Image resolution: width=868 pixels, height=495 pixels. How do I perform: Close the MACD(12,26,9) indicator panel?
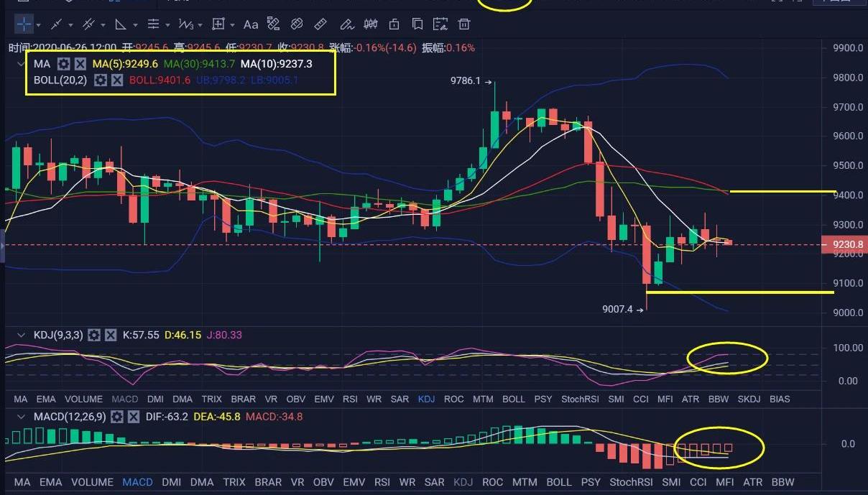(133, 417)
